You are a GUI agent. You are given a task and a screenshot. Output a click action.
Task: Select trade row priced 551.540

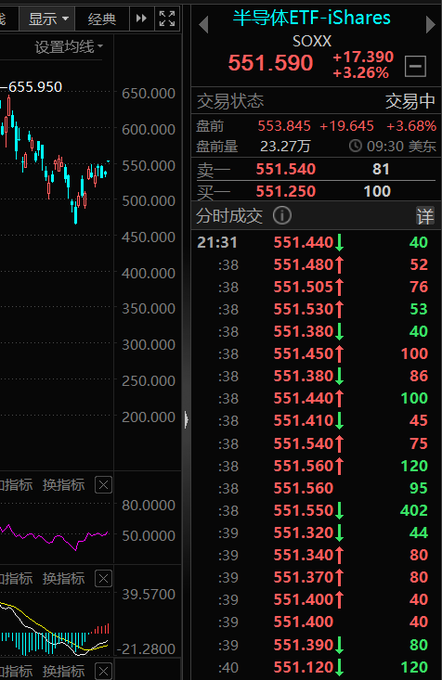point(316,443)
